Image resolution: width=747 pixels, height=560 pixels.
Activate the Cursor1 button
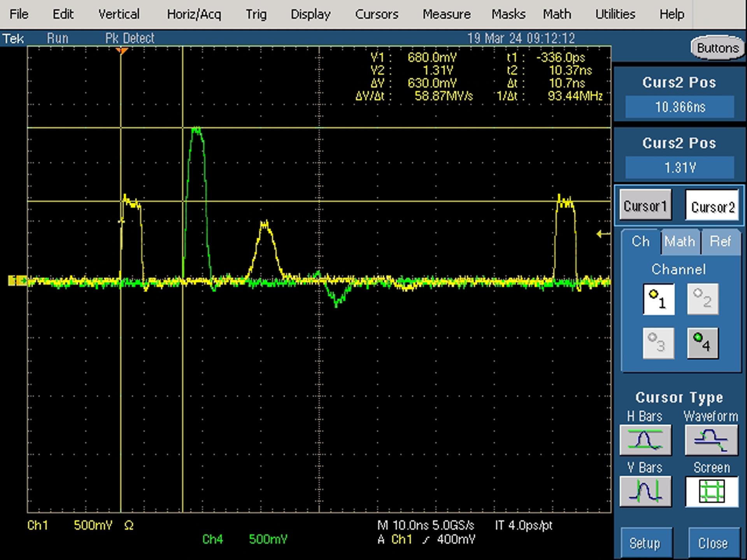coord(645,205)
